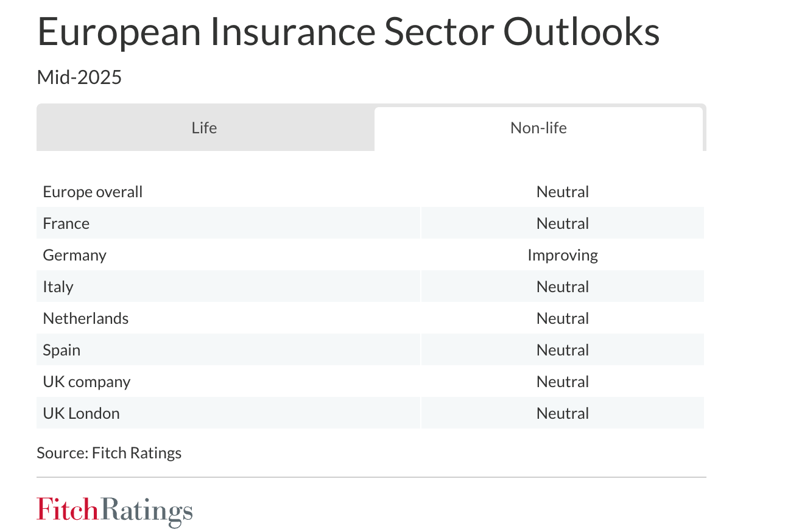Image resolution: width=799 pixels, height=532 pixels.
Task: Select Europe overall Neutral outlook value
Action: pyautogui.click(x=562, y=192)
